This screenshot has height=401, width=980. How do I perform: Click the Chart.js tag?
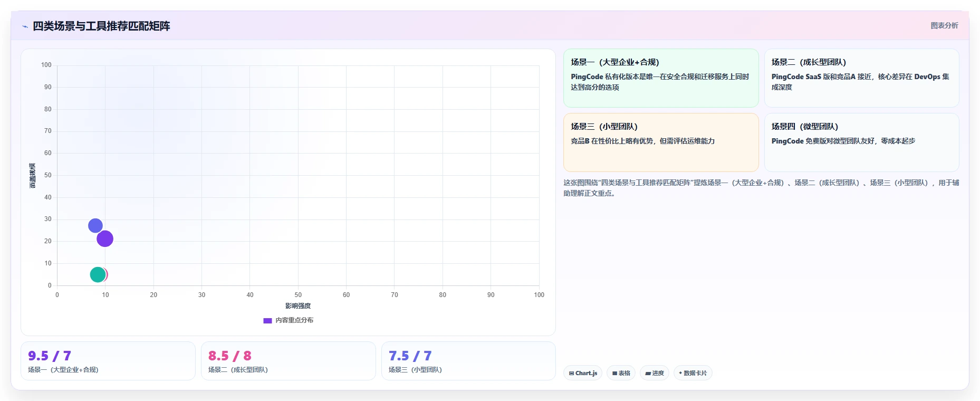coord(583,373)
